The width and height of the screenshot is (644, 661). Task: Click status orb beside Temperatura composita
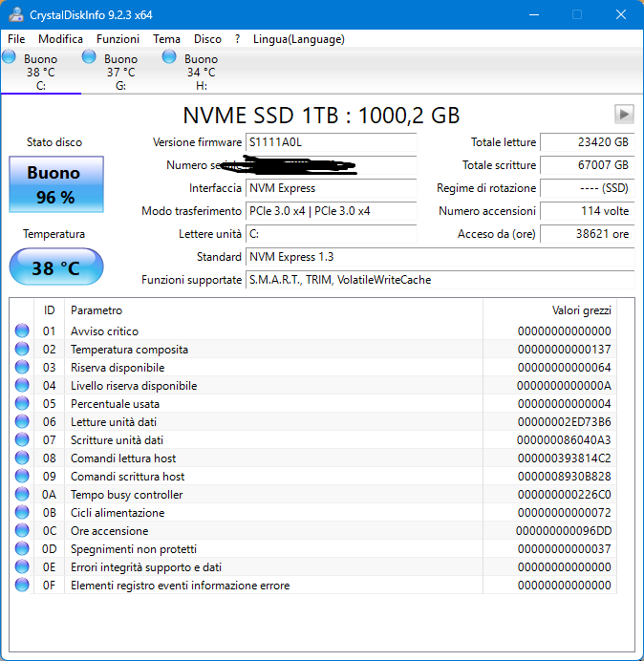point(22,350)
